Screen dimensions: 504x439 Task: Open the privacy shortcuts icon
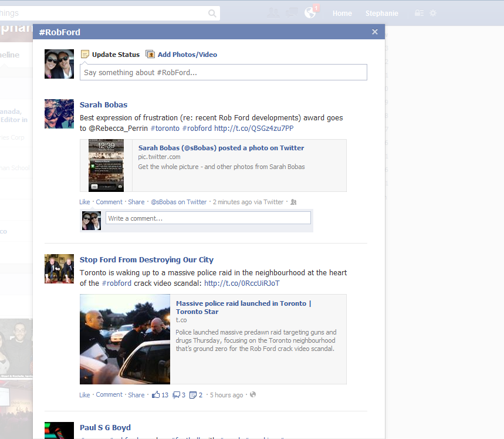419,13
